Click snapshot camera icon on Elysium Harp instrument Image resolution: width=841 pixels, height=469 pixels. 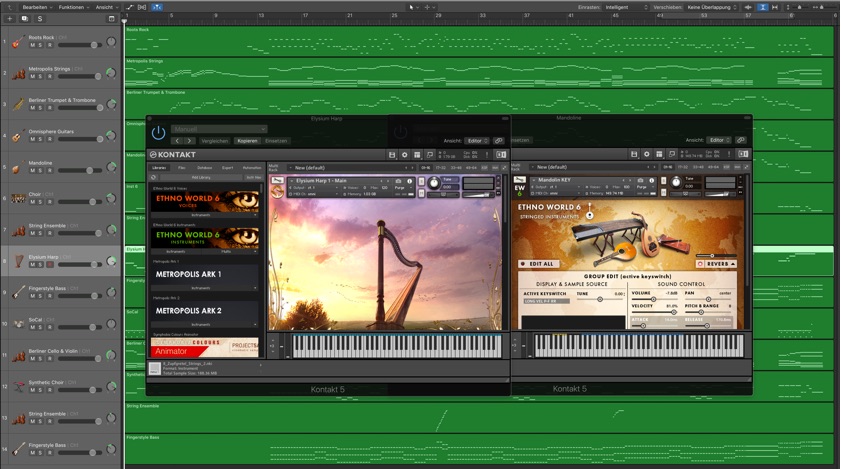pyautogui.click(x=399, y=181)
